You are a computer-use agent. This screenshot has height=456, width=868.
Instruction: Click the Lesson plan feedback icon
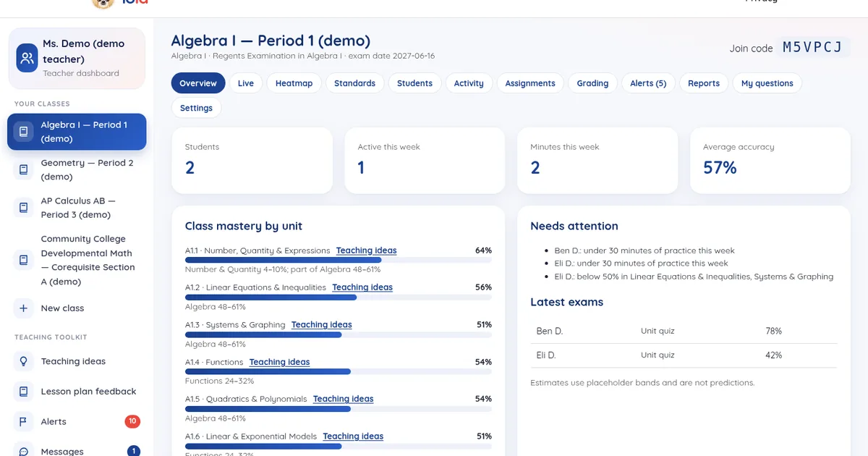24,392
